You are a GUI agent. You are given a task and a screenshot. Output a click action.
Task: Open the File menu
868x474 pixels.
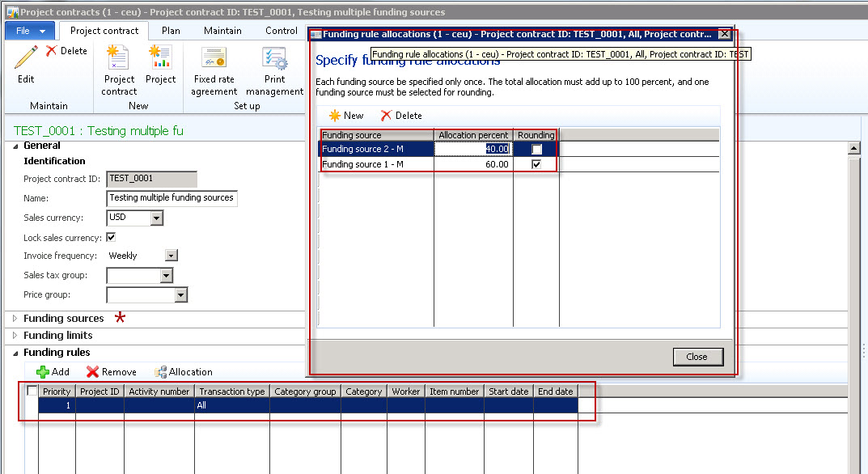pos(30,31)
